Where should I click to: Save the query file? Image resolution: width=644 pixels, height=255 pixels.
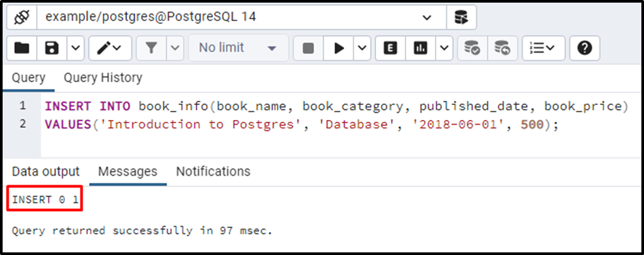[52, 48]
